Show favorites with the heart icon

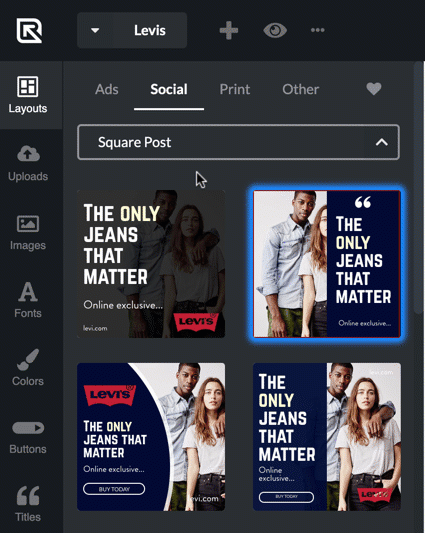374,89
